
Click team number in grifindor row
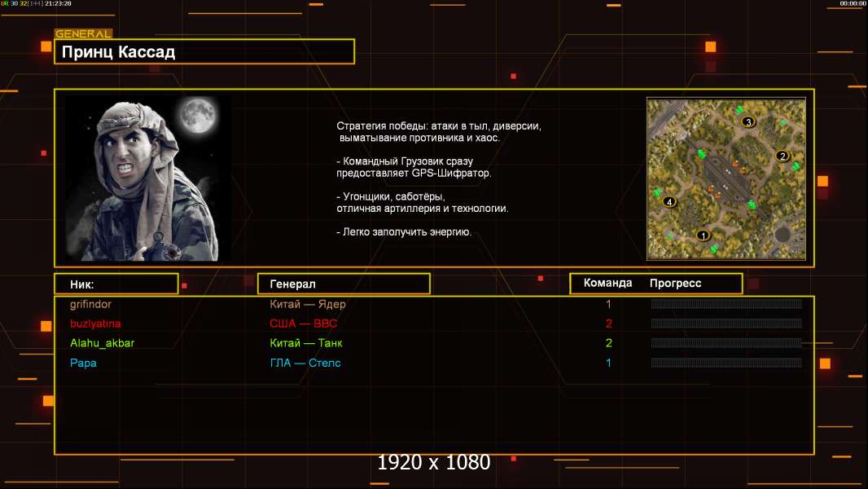(x=608, y=304)
